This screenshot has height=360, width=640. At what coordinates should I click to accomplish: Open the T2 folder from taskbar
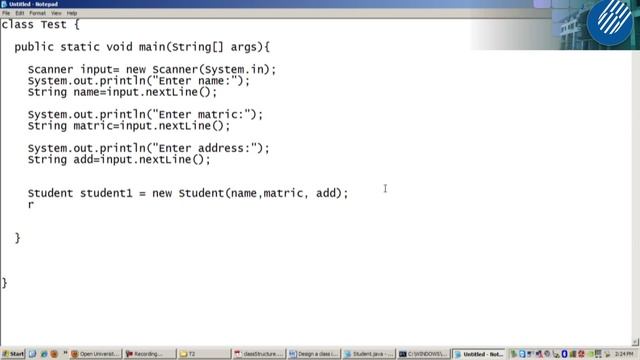tap(204, 354)
